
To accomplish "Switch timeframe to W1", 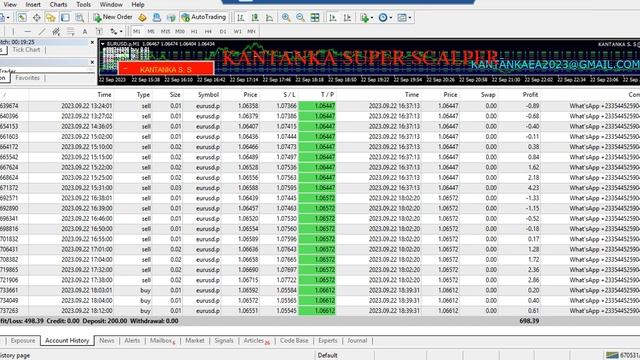I will tap(237, 31).
